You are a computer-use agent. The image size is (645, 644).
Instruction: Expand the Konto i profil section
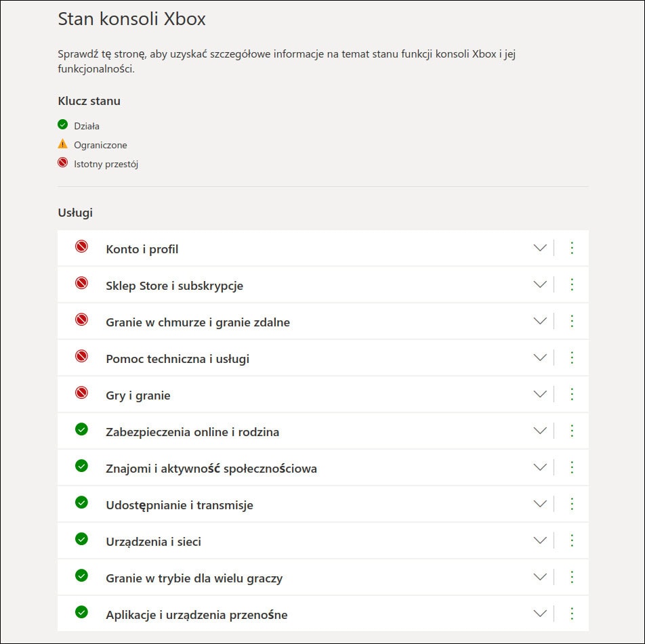tap(540, 249)
